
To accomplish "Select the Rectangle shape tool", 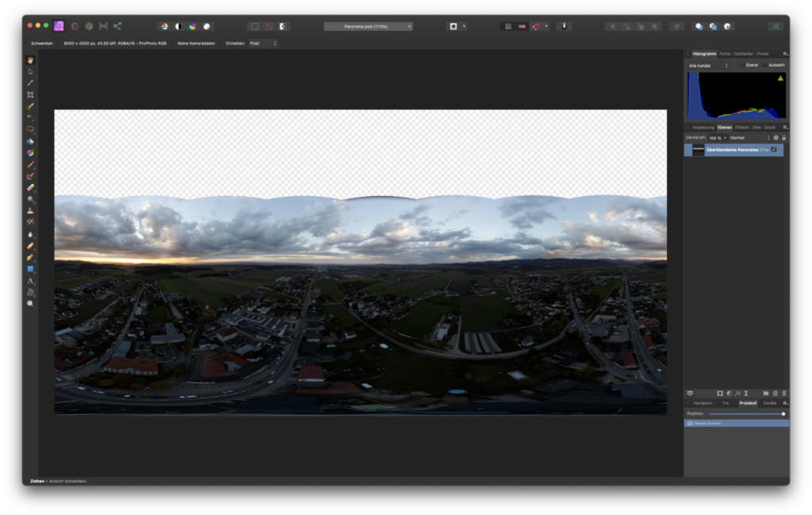I will pos(31,269).
